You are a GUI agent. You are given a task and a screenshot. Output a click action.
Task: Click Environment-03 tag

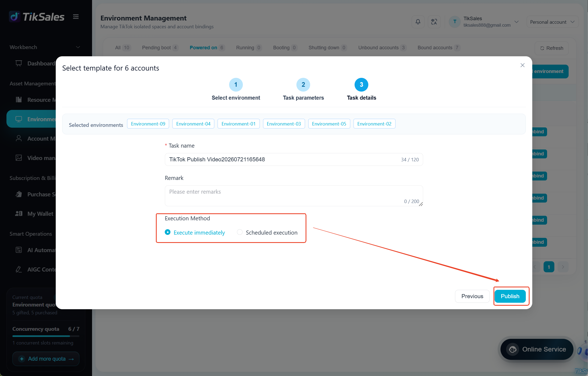click(284, 124)
